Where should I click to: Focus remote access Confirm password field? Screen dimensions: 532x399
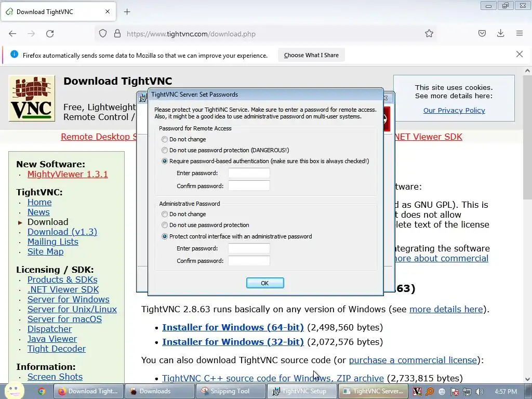249,185
